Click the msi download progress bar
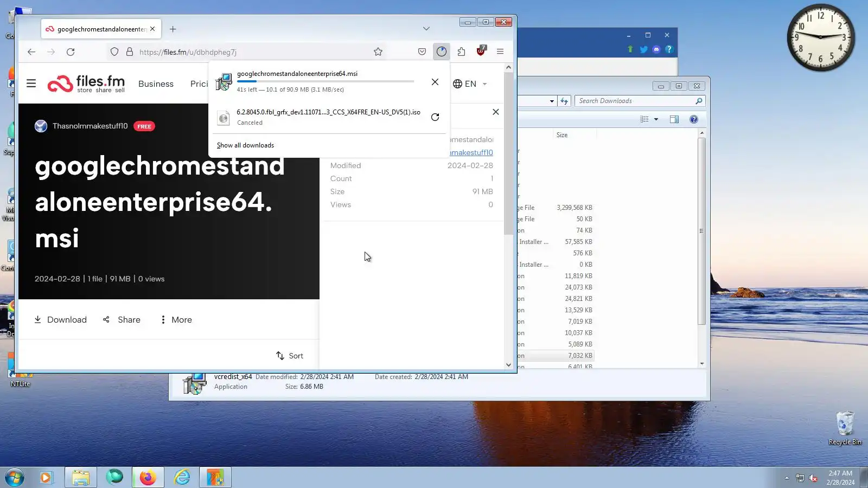868x488 pixels. pyautogui.click(x=325, y=81)
